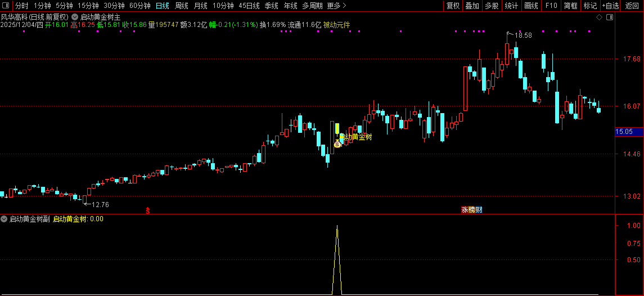Click the yellow indicator spike peak
644x296 pixels.
(x=337, y=226)
